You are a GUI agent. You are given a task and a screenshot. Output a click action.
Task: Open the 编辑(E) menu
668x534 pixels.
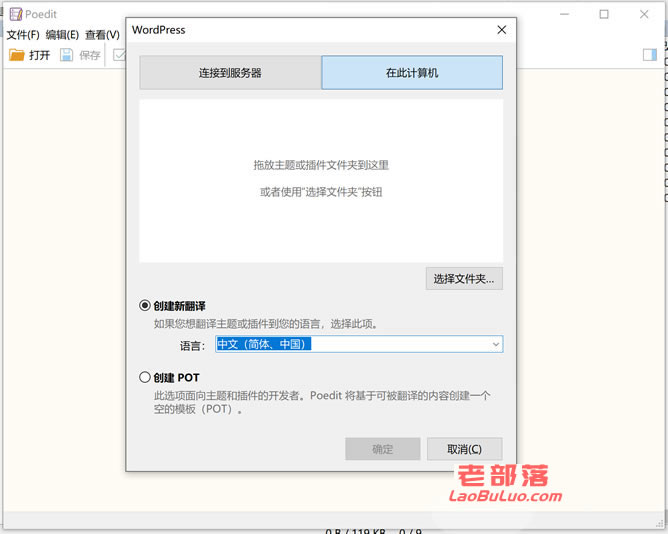62,35
